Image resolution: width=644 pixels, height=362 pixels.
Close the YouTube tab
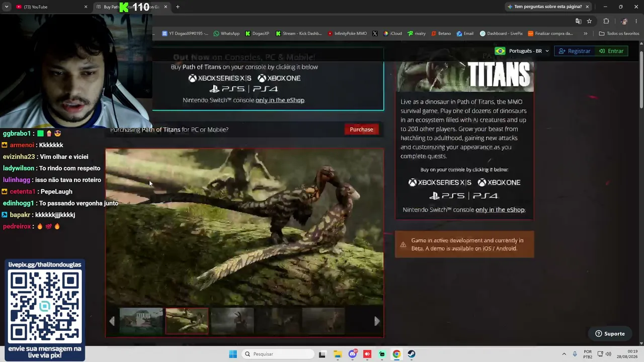(86, 7)
